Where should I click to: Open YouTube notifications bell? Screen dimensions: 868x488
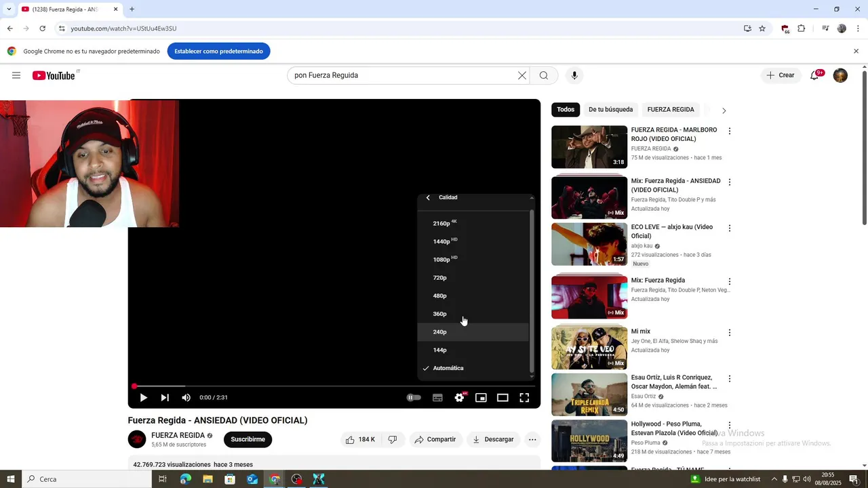point(816,75)
